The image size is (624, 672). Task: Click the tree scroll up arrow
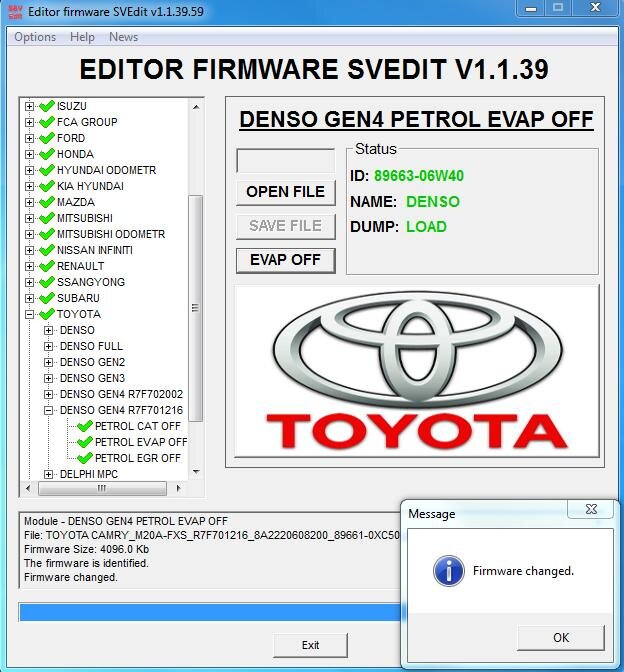(196, 107)
